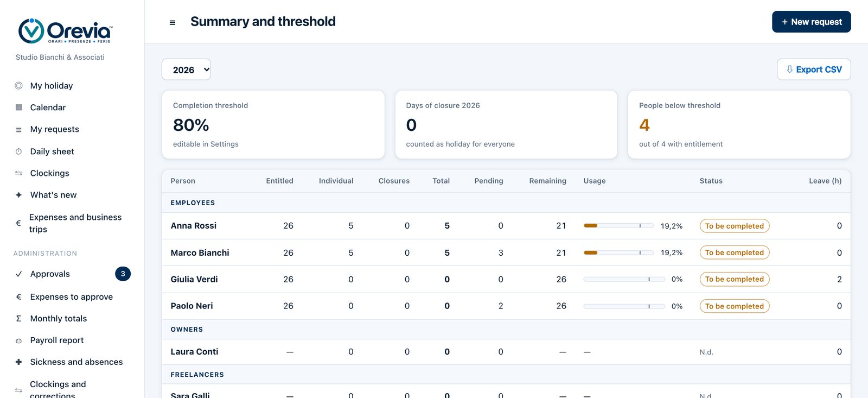Create a New request
868x398 pixels.
click(811, 22)
